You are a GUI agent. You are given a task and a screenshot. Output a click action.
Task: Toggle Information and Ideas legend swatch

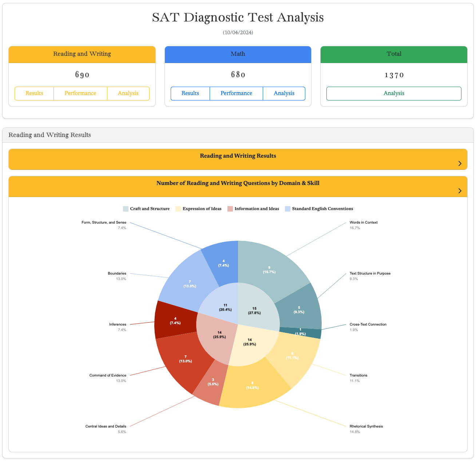(x=230, y=209)
